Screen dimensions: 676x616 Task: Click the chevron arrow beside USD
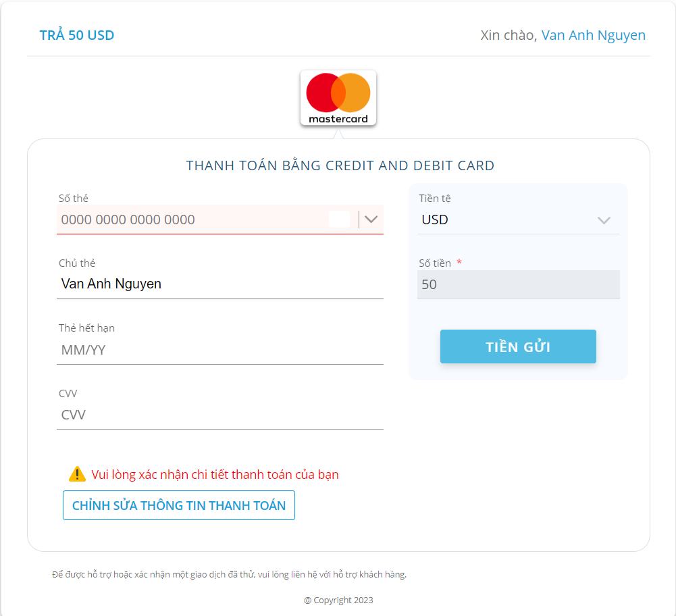point(604,220)
